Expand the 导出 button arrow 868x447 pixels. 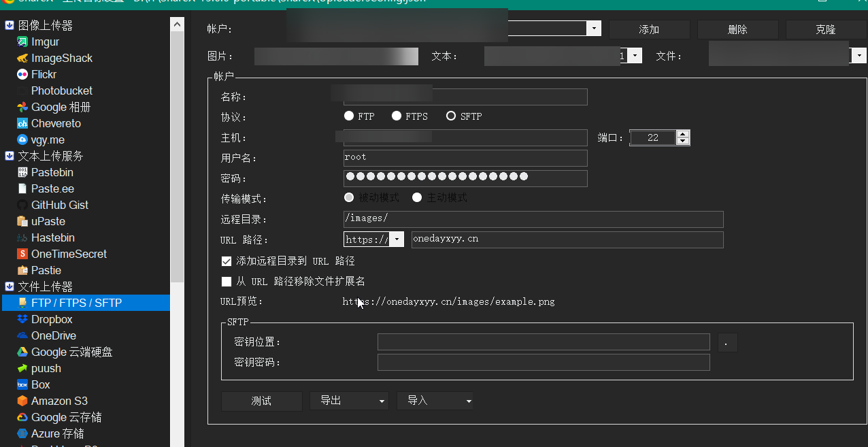click(x=382, y=401)
